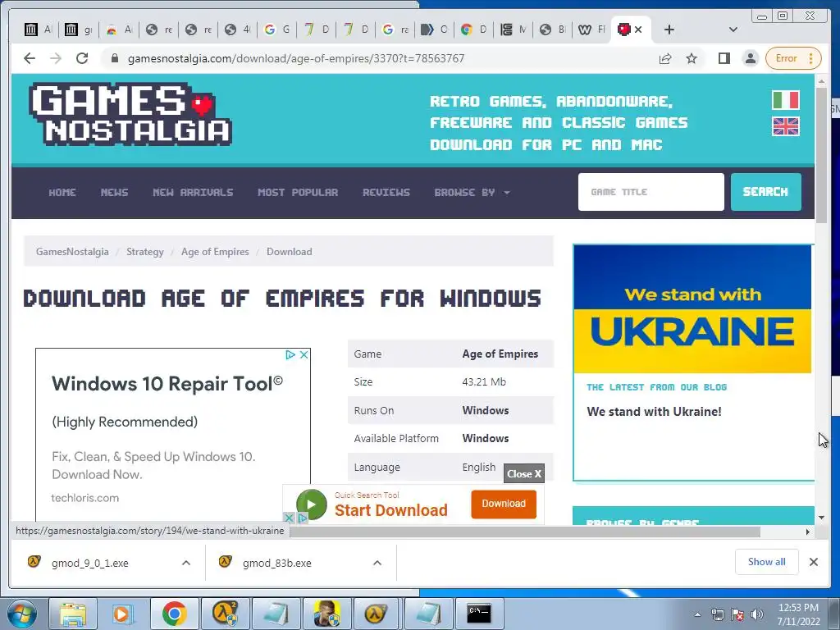
Task: Open the Chrome Error menu button
Action: click(x=793, y=58)
